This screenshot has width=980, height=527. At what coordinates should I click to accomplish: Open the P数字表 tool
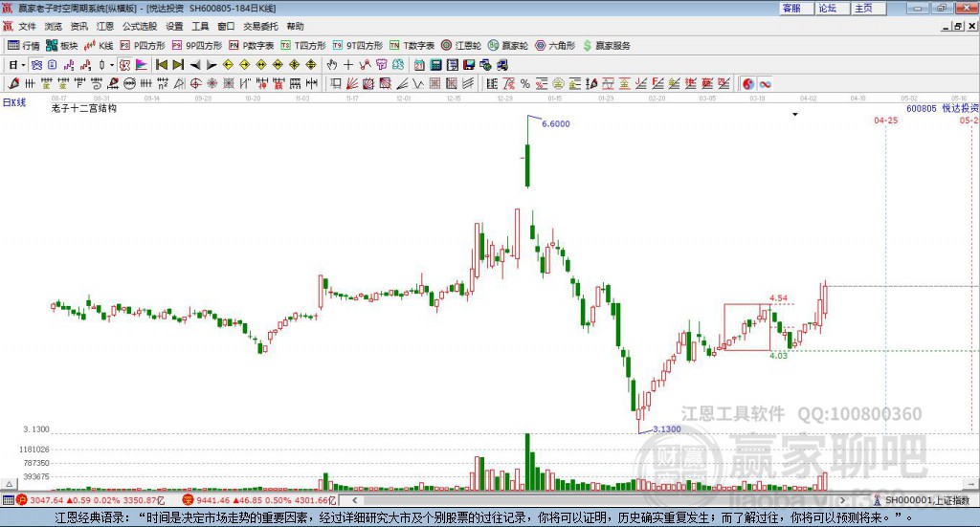click(x=252, y=46)
